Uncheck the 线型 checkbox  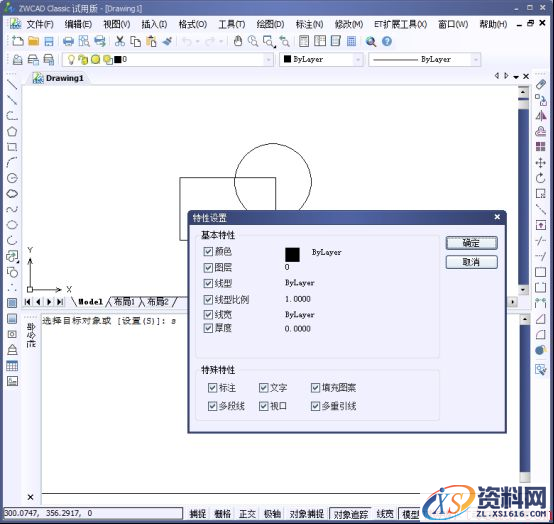click(x=208, y=283)
